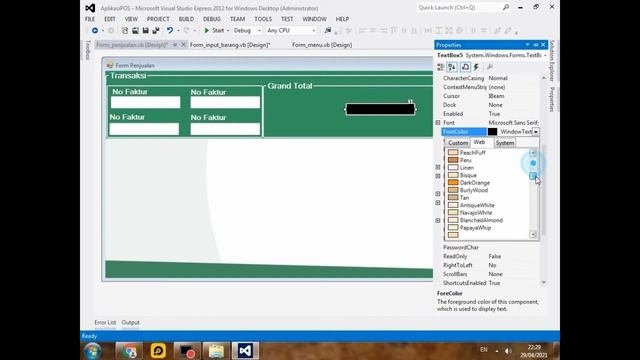This screenshot has width=640, height=360.
Task: Save the current file with the Save icon
Action: 145,31
